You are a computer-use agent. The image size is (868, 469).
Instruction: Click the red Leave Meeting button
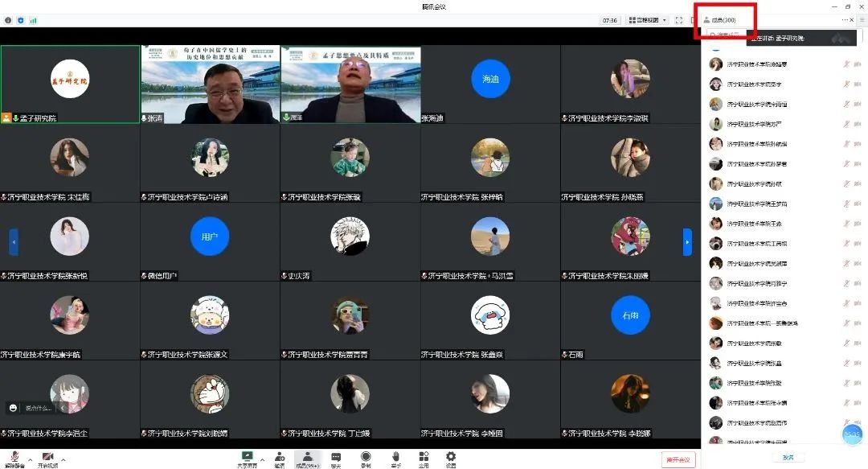coord(678,459)
